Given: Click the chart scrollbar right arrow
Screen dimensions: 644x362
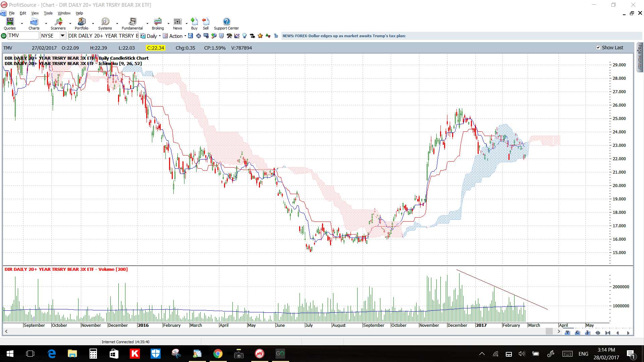Looking at the screenshot, I should pos(558,331).
